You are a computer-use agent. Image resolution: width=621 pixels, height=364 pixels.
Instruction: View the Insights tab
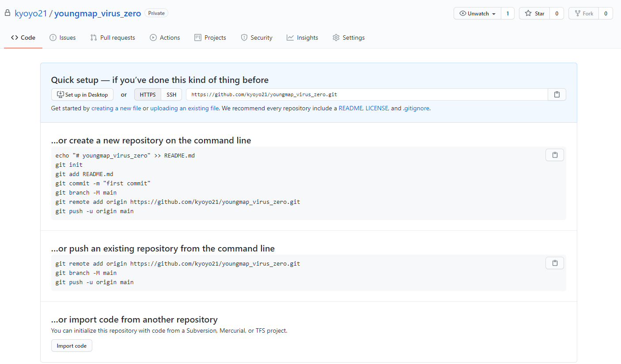(x=303, y=38)
